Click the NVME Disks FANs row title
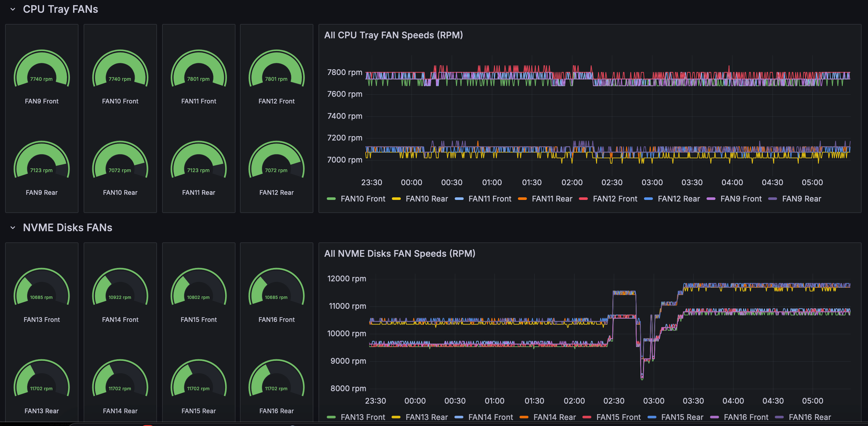868x426 pixels. click(x=67, y=228)
